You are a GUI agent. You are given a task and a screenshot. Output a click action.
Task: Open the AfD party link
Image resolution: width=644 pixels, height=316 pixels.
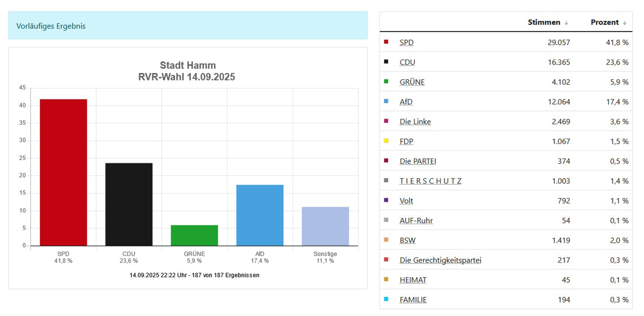pos(406,102)
